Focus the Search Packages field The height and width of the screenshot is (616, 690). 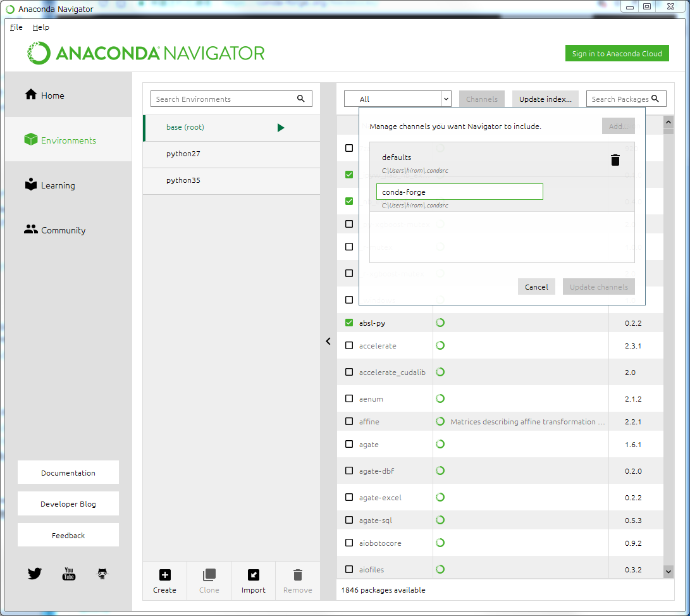[x=626, y=99]
